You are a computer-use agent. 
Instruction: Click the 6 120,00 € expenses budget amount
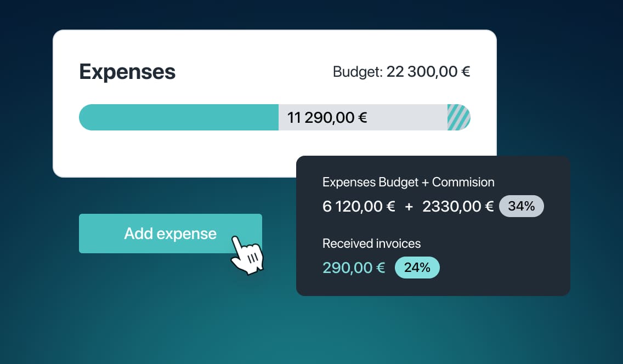(x=359, y=207)
